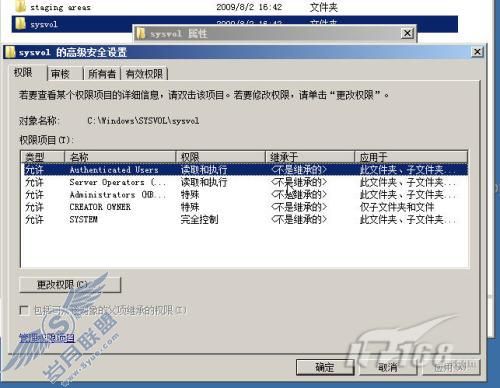Switch to the 审核 tab
The width and height of the screenshot is (500, 388).
(x=65, y=74)
